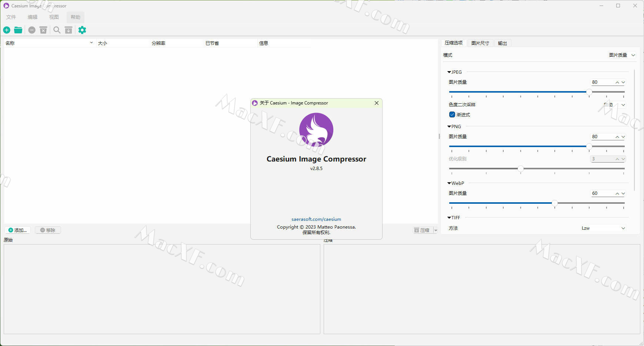644x346 pixels.
Task: Decrease JPEG quality with down arrow
Action: coord(623,82)
